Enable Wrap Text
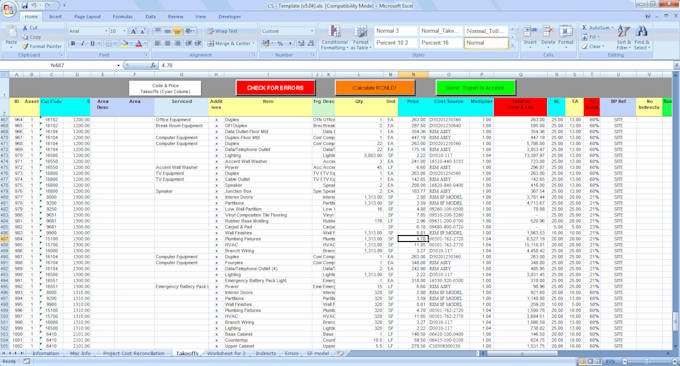This screenshot has width=680, height=366. (x=222, y=31)
